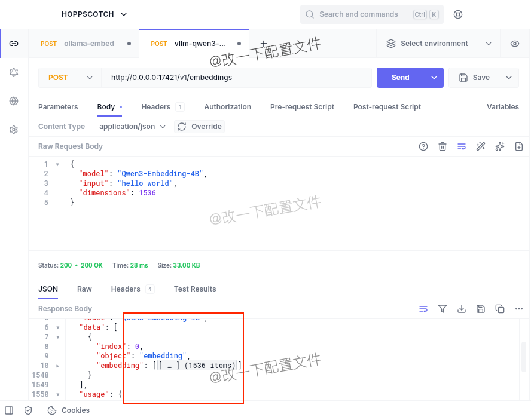531x420 pixels.
Task: Open request body help icon
Action: coord(423,146)
